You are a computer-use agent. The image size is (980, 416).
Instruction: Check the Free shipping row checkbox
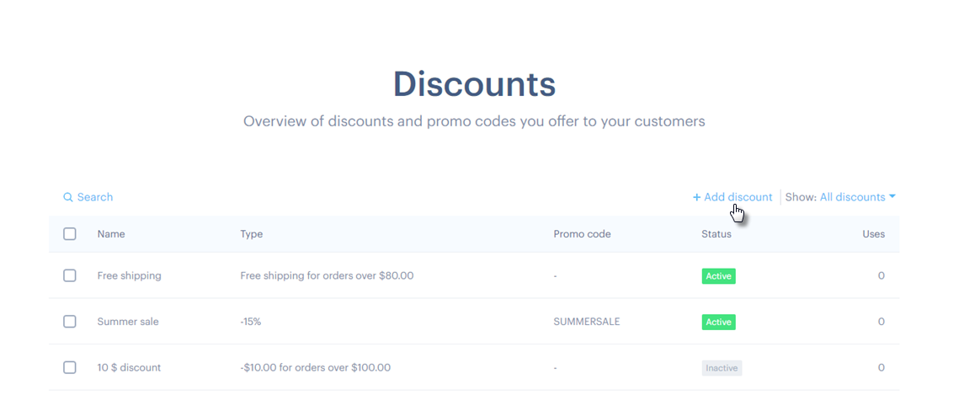point(70,275)
